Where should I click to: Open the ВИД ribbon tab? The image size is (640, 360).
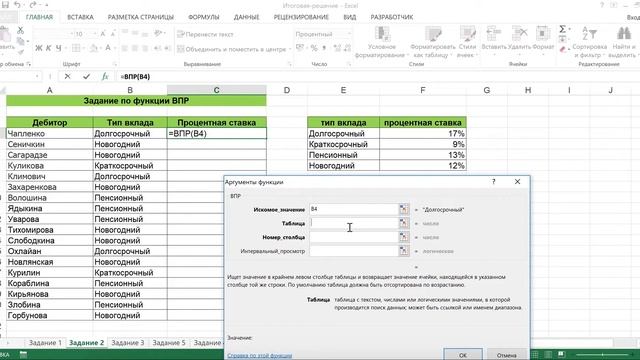click(350, 17)
